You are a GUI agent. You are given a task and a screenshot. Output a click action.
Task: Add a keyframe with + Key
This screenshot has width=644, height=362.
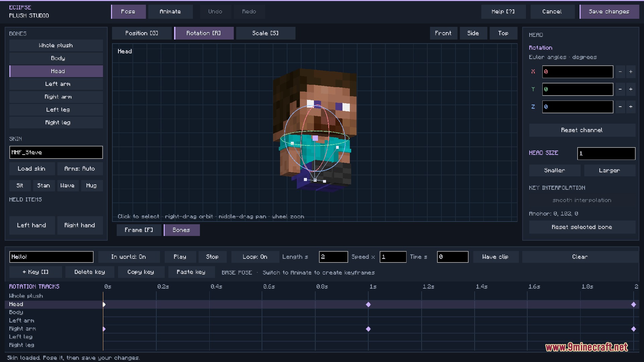click(36, 272)
